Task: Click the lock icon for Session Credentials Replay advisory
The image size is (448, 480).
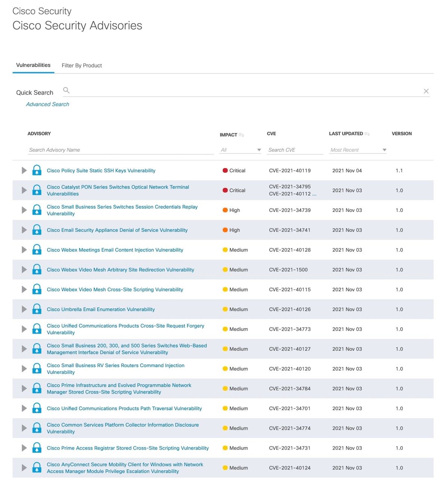Action: [x=37, y=210]
